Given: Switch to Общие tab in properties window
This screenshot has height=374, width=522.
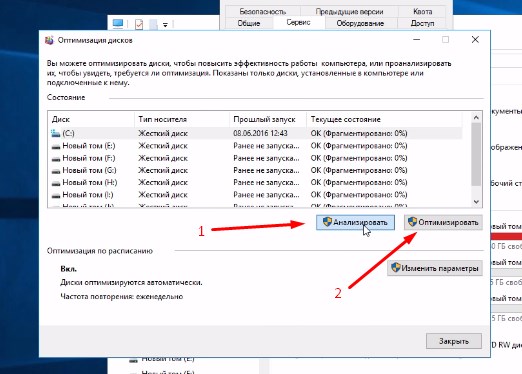Looking at the screenshot, I should point(249,23).
